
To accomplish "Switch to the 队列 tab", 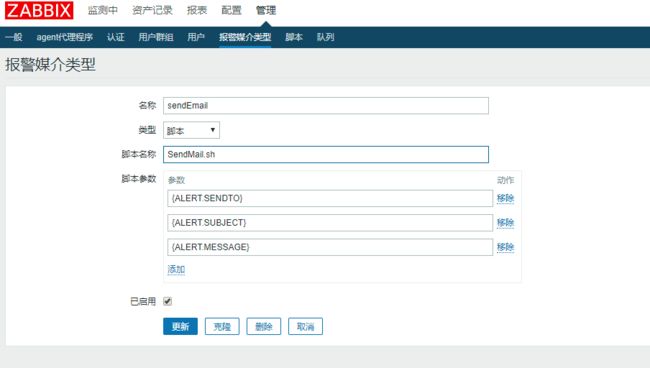I will point(325,37).
